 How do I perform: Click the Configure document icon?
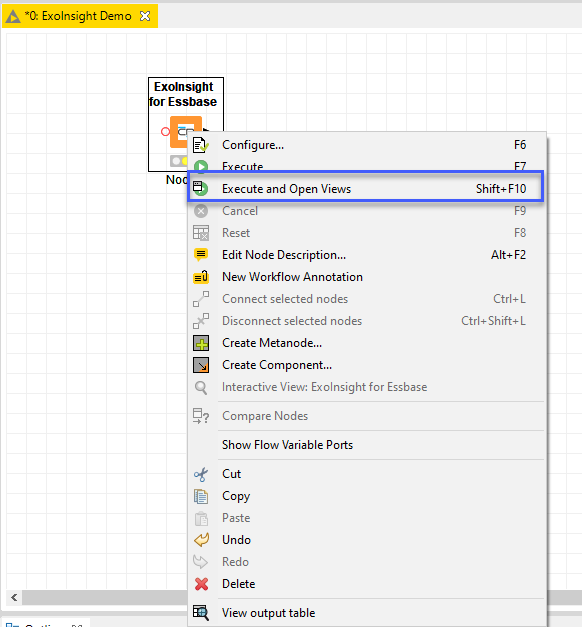[x=200, y=145]
